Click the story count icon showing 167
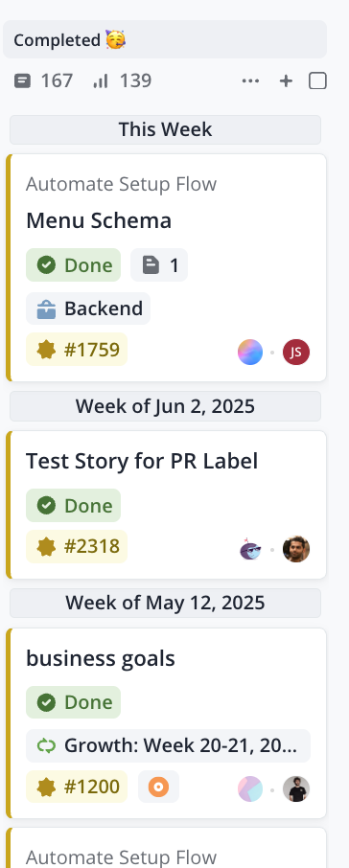The width and height of the screenshot is (349, 868). [x=22, y=81]
